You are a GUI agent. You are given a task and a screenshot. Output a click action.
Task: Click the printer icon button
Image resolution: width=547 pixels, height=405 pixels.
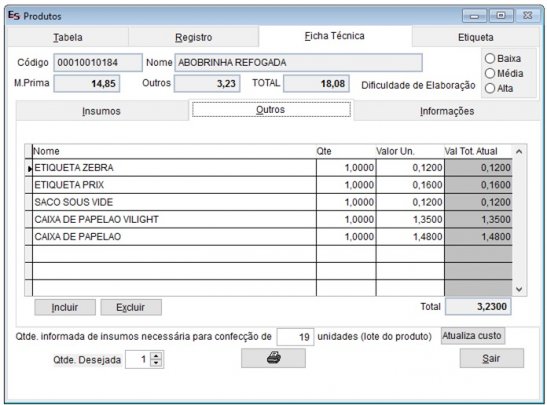tap(273, 358)
